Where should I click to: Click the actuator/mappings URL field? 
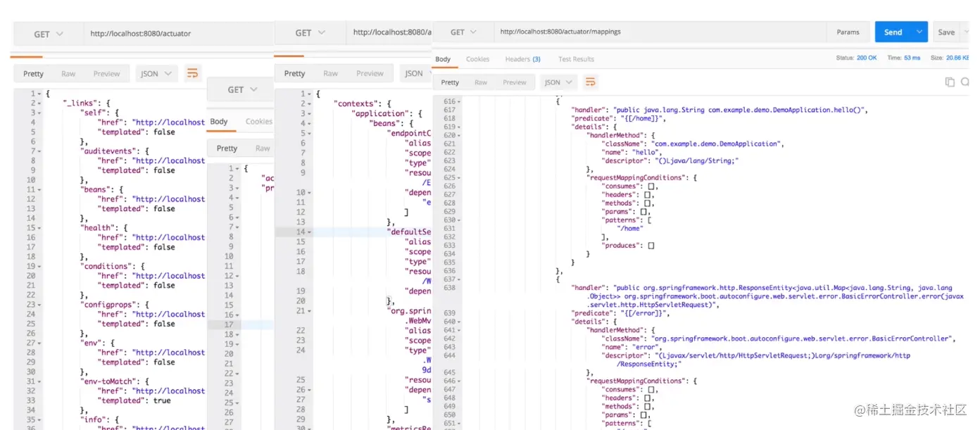[x=660, y=32]
